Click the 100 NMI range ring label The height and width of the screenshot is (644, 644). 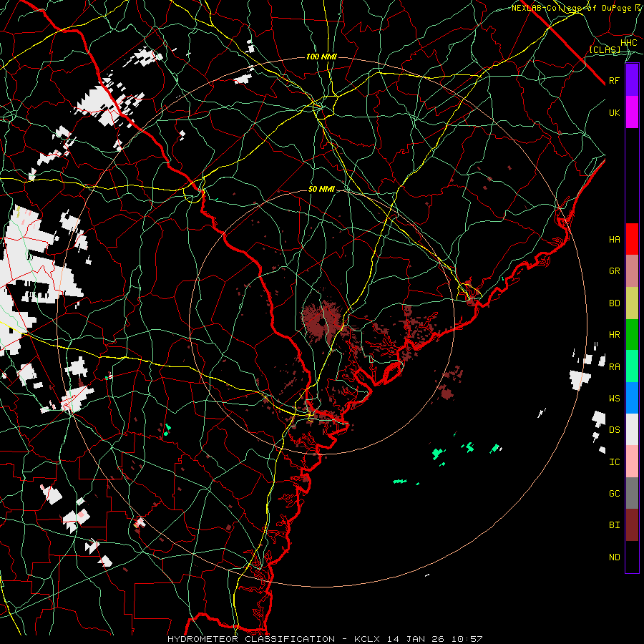(x=321, y=57)
